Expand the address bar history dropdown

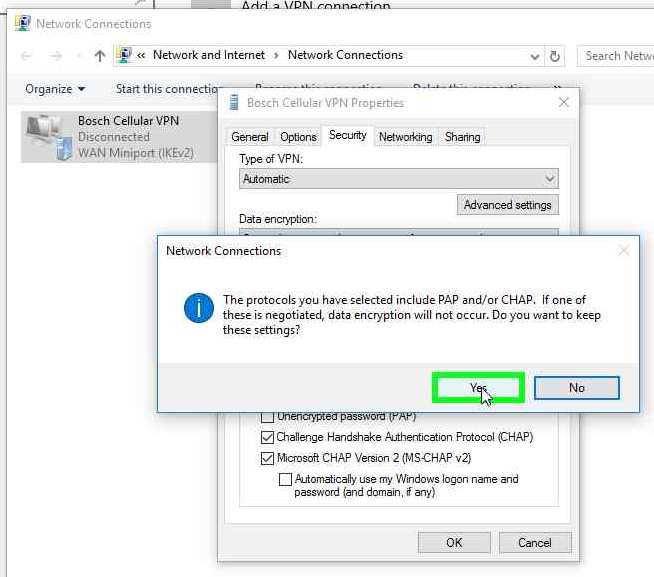point(535,56)
